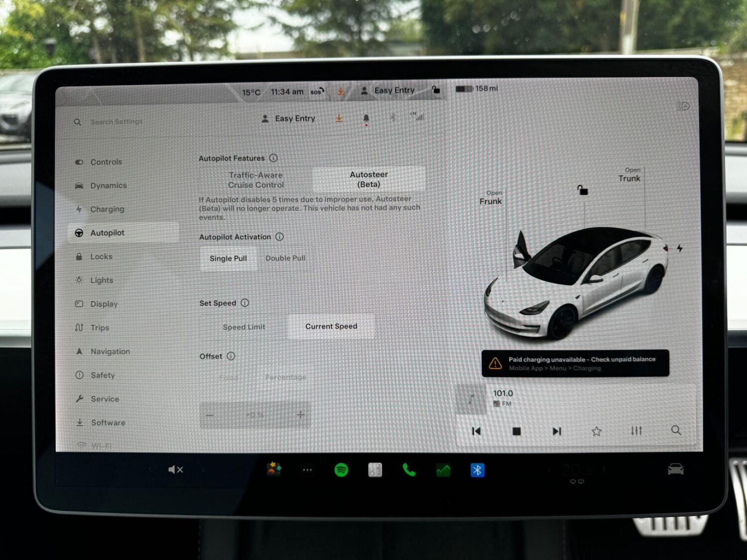Open the green Energy chart app
Screen dimensions: 747x560
[443, 470]
